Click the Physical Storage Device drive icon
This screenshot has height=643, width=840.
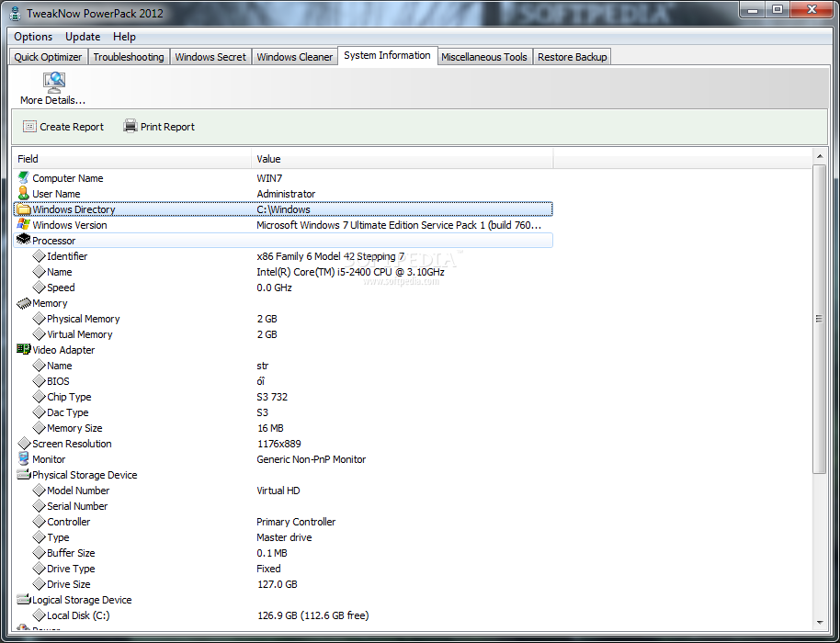click(23, 474)
